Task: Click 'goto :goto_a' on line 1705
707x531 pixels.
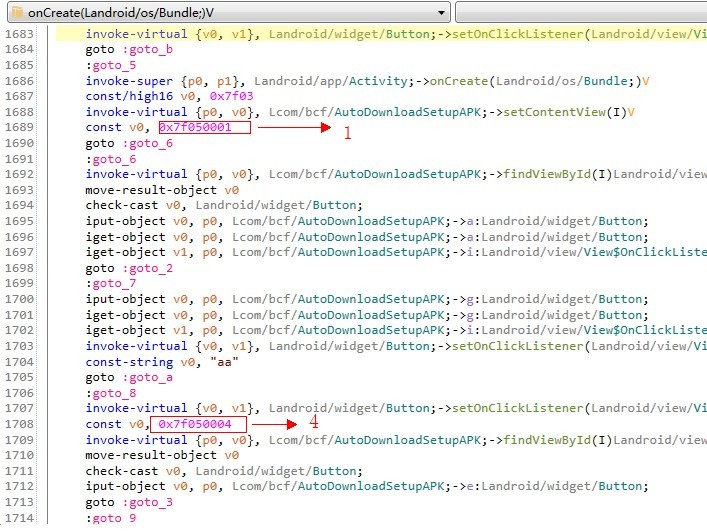Action: click(x=129, y=377)
